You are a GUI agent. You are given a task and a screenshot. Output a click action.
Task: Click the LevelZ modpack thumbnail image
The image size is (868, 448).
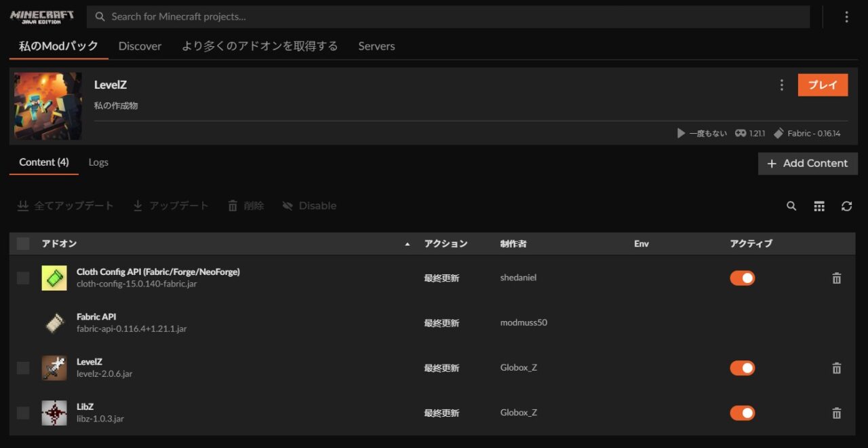(48, 106)
